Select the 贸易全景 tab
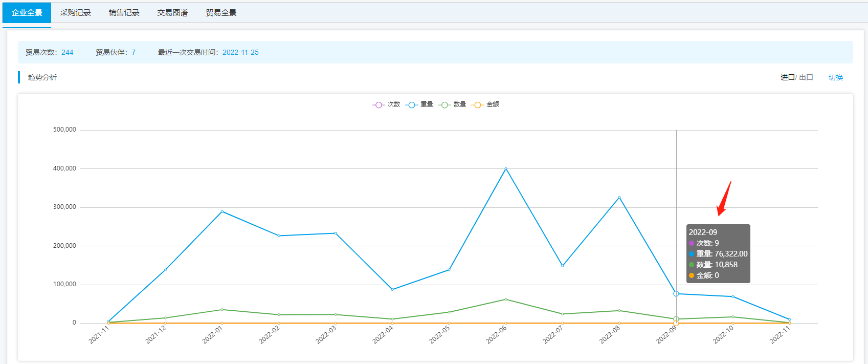This screenshot has width=868, height=364. click(x=221, y=13)
